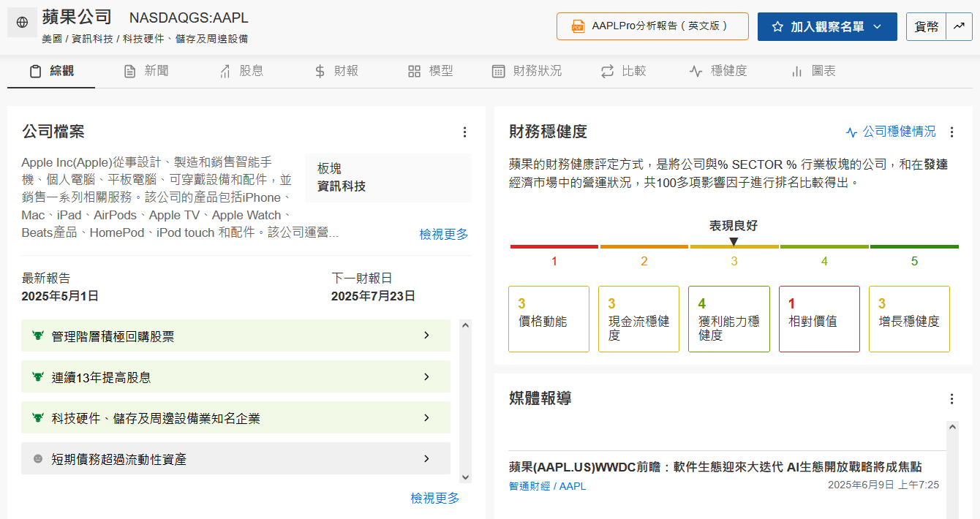Image resolution: width=980 pixels, height=519 pixels.
Task: Click the orange score 2 bar segment
Action: click(644, 247)
